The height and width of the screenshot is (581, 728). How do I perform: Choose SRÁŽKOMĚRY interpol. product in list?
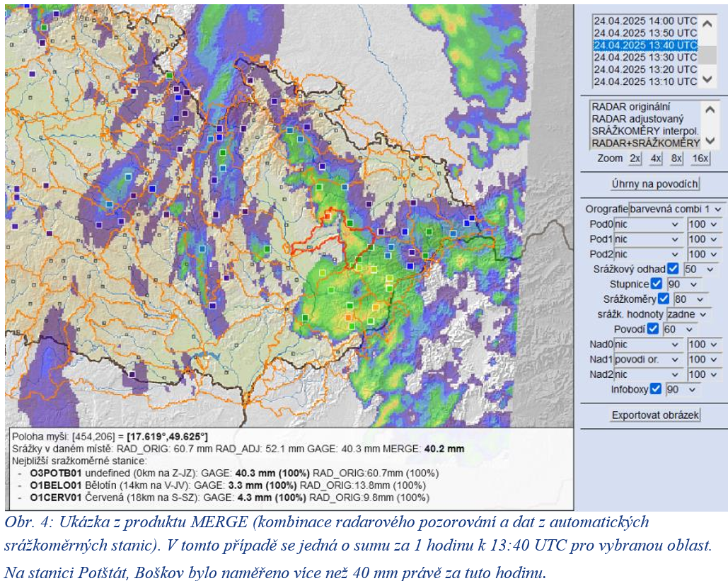(x=645, y=131)
